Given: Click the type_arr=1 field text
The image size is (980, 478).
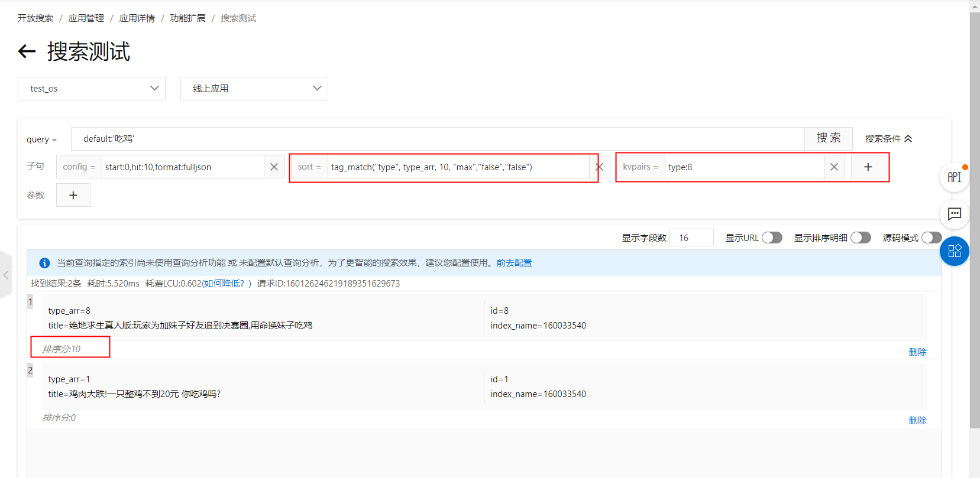Looking at the screenshot, I should point(69,379).
